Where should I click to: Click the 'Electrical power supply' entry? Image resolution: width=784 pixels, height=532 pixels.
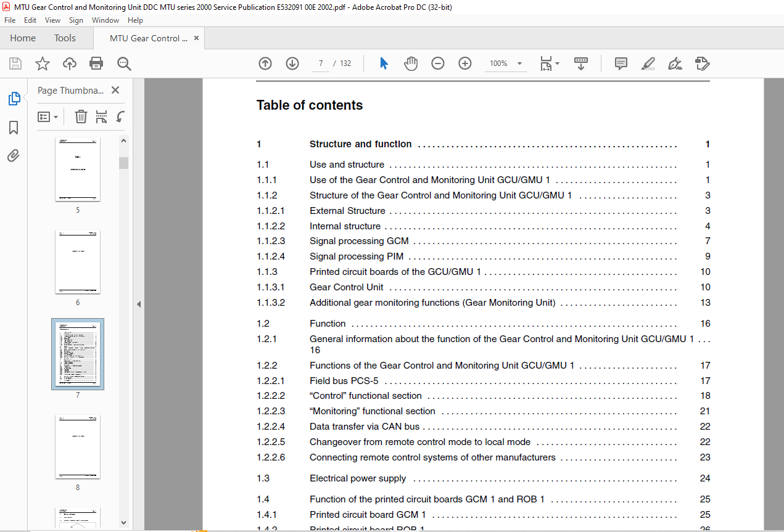point(358,478)
